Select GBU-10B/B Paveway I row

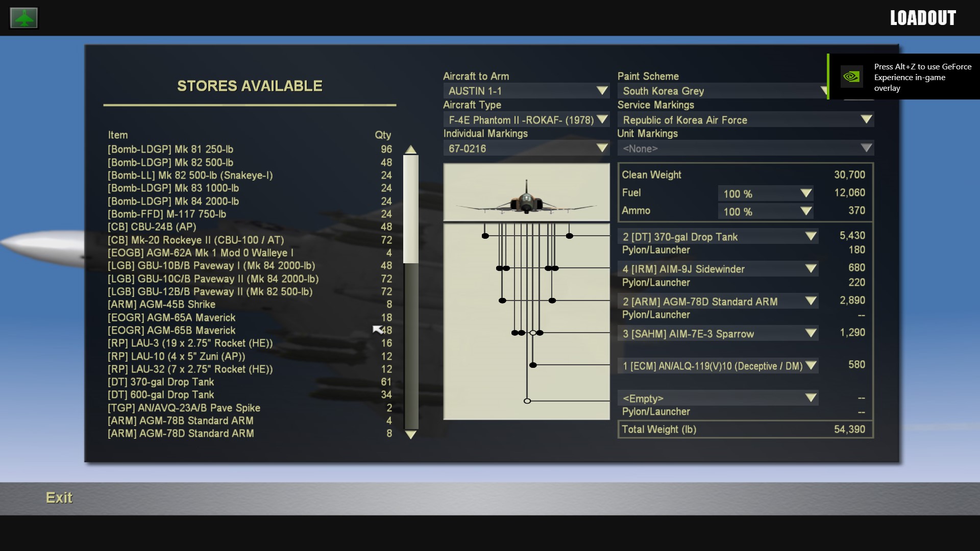(x=250, y=266)
